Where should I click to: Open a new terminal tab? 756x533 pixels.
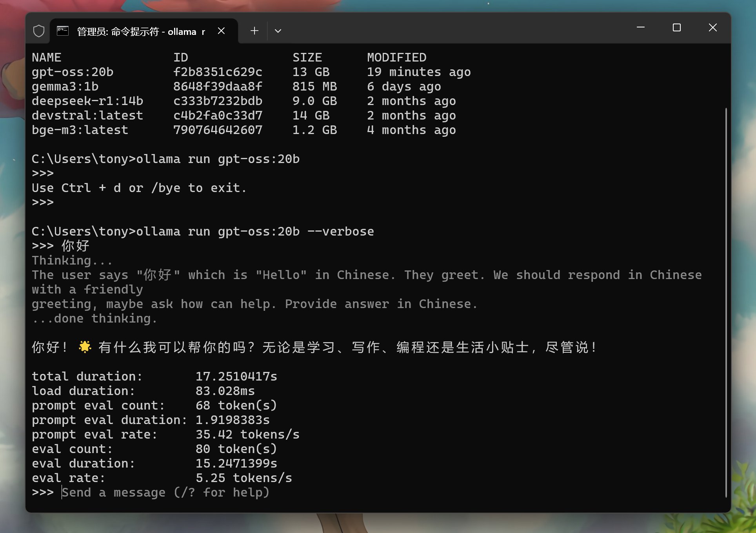pyautogui.click(x=254, y=31)
